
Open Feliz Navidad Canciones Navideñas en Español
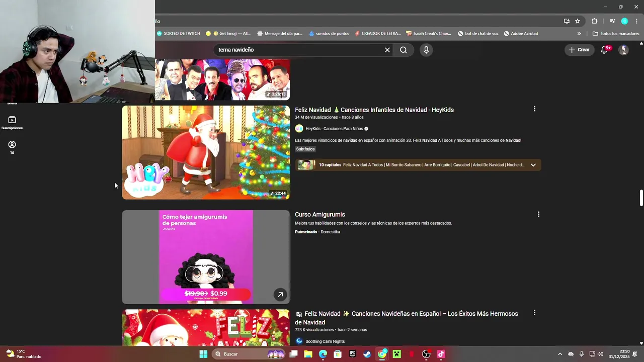[x=407, y=318]
